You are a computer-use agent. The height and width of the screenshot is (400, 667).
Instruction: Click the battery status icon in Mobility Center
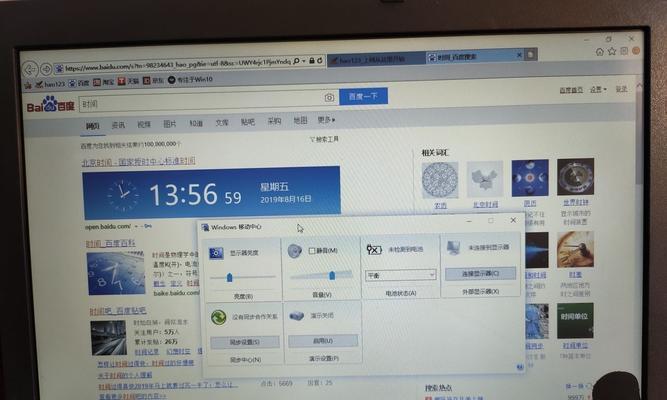point(374,249)
